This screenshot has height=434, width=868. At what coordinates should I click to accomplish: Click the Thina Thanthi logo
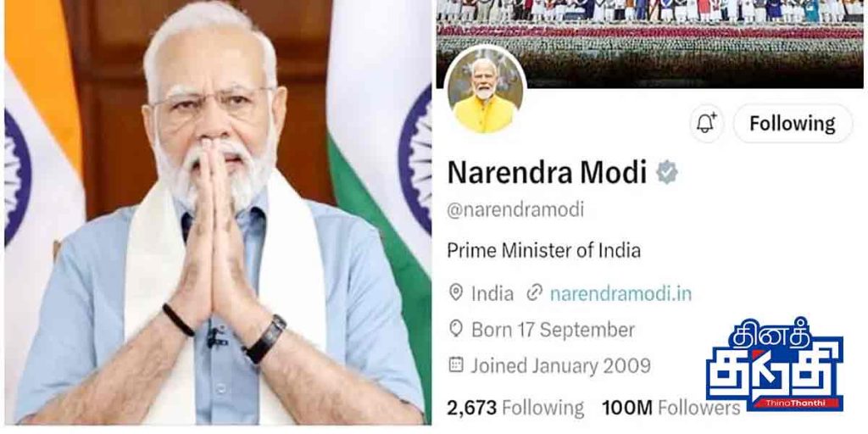point(775,364)
